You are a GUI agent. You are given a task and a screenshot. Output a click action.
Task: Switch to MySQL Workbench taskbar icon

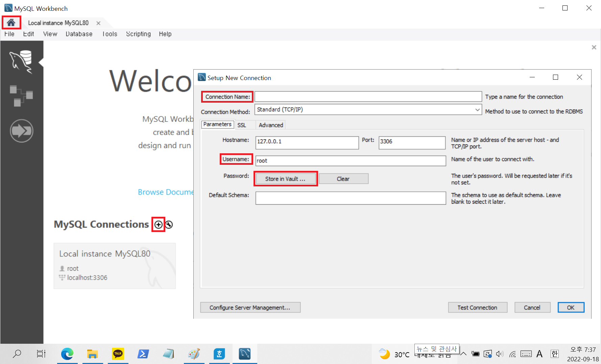pyautogui.click(x=245, y=354)
